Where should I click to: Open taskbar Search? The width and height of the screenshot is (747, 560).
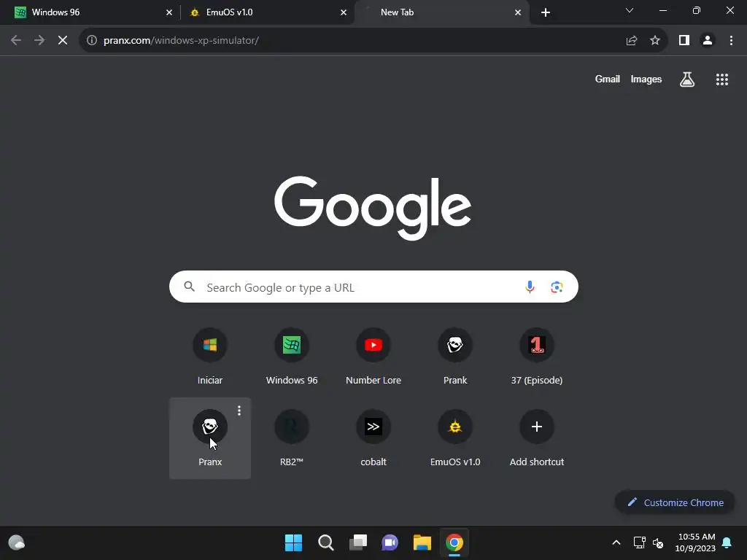[x=326, y=542]
